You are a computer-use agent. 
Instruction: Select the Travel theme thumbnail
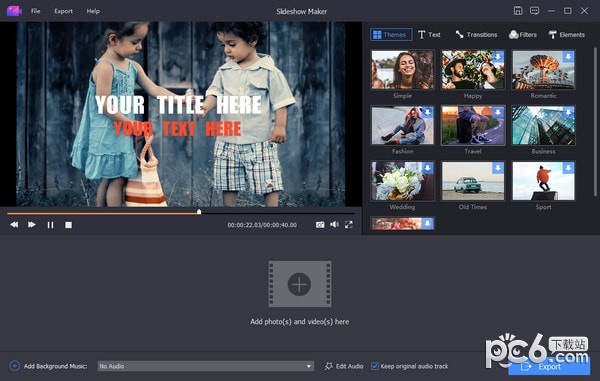point(473,125)
